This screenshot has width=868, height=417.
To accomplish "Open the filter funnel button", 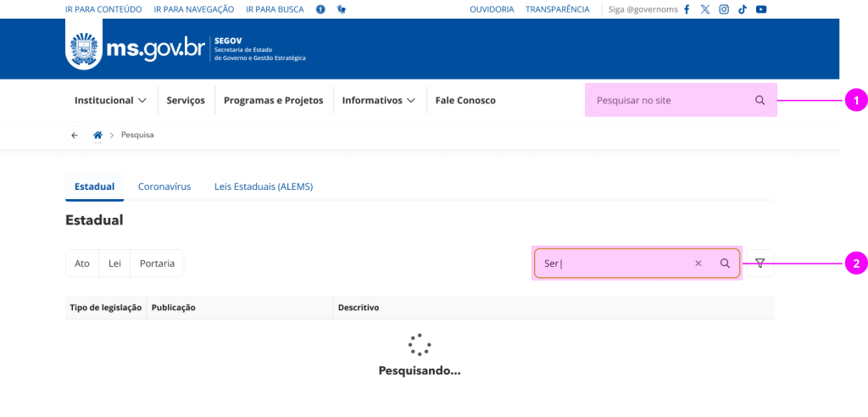I will coord(760,263).
